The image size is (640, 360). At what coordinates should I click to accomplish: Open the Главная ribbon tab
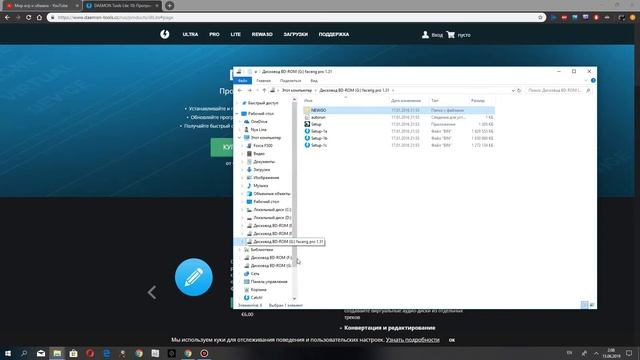[x=263, y=81]
